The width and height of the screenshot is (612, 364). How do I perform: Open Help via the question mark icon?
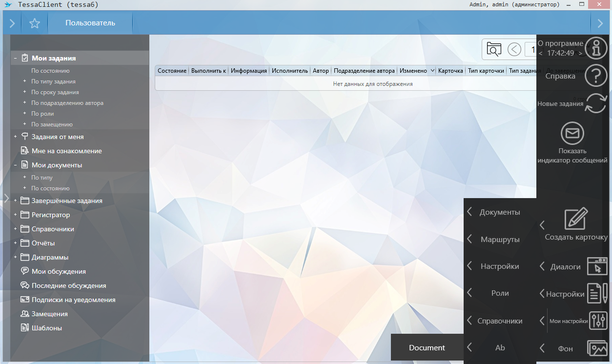[596, 76]
